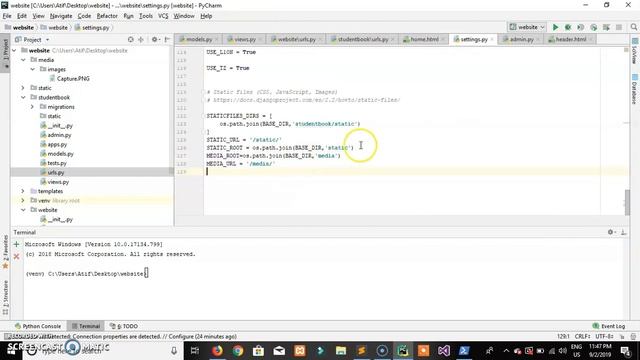Open Structure tool window

tap(5, 297)
